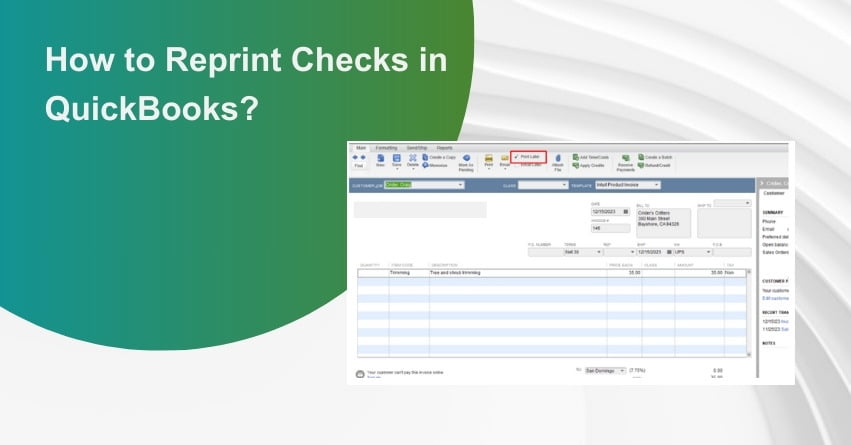
Task: Click Memorize in the ribbon
Action: [x=435, y=166]
